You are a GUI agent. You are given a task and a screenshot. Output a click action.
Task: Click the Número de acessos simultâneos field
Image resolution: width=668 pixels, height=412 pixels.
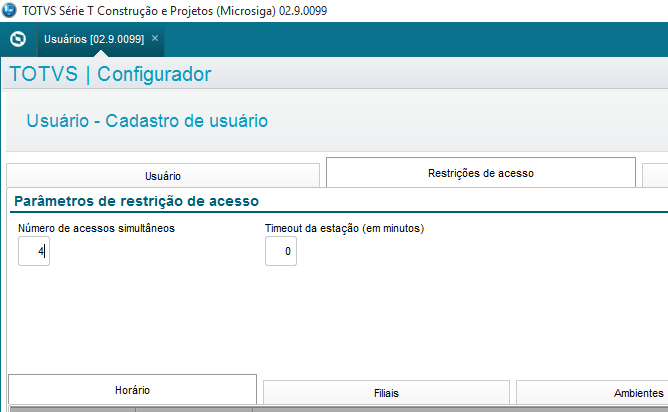(x=34, y=251)
